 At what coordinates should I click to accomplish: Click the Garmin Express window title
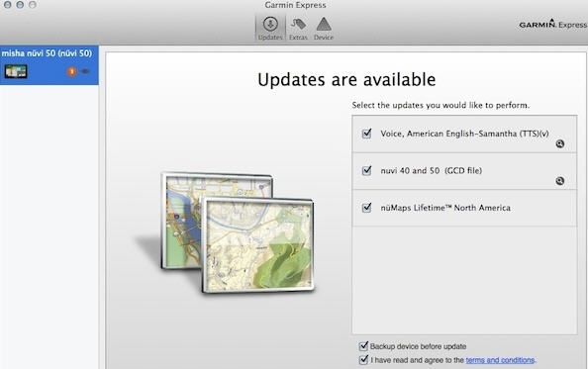point(295,5)
